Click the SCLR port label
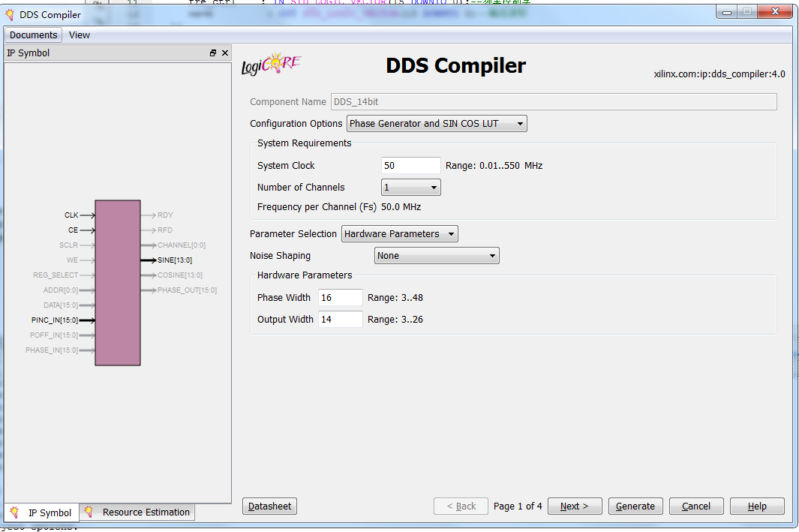Image resolution: width=799 pixels, height=532 pixels. 68,245
